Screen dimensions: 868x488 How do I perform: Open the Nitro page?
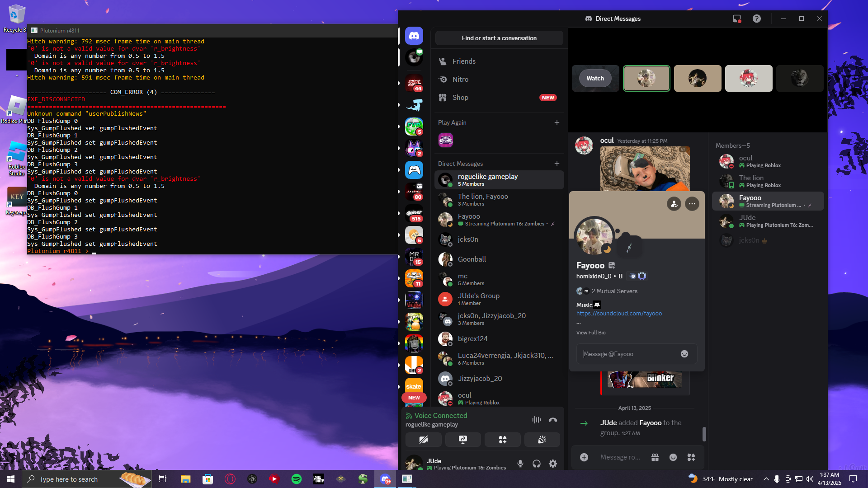[x=499, y=80]
